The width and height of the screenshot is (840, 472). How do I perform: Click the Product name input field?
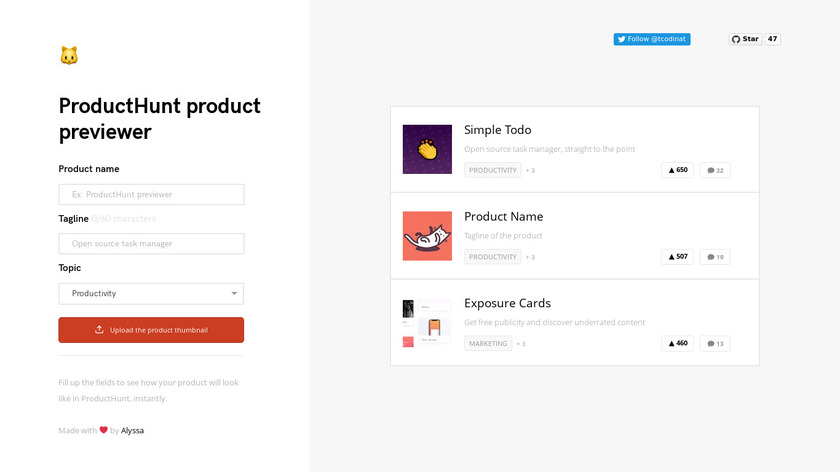pos(151,194)
